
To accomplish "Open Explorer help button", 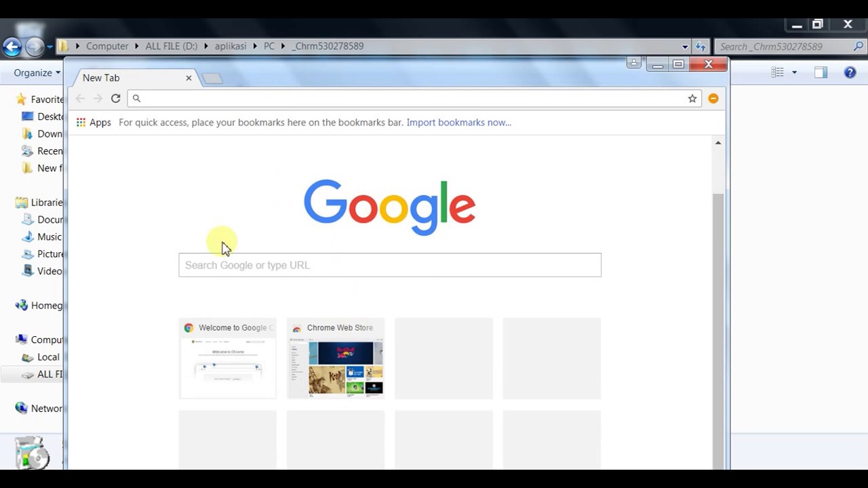I will click(850, 73).
